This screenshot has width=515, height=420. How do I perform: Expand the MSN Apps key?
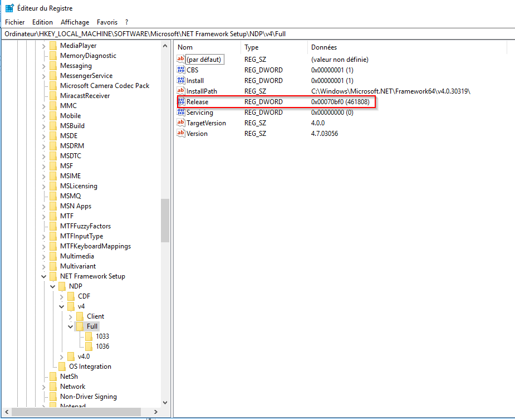click(43, 207)
